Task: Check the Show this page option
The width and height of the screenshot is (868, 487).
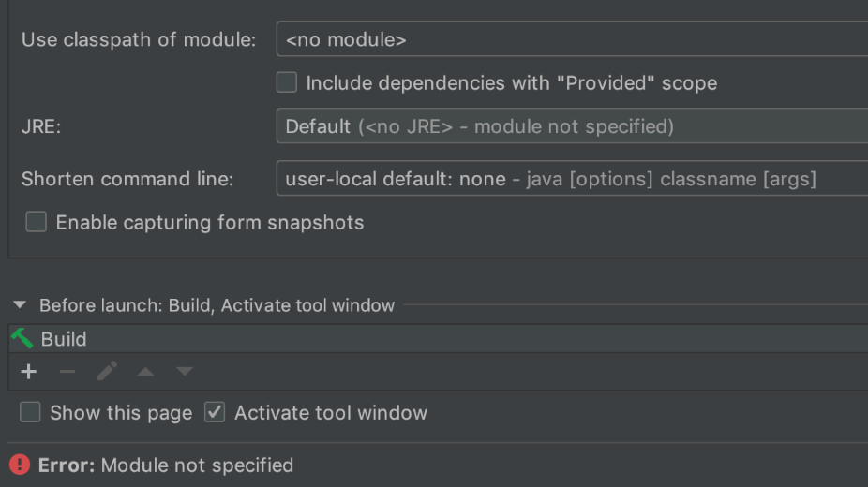Action: pyautogui.click(x=30, y=412)
